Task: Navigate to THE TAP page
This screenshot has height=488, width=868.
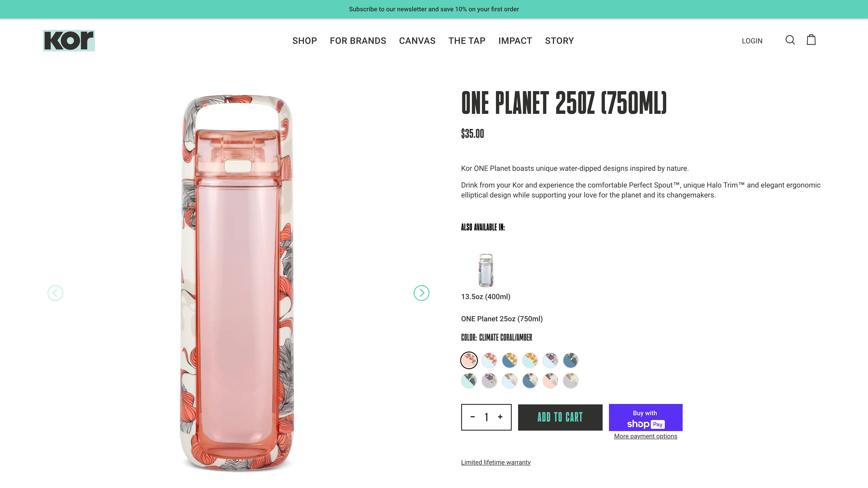Action: pyautogui.click(x=467, y=41)
